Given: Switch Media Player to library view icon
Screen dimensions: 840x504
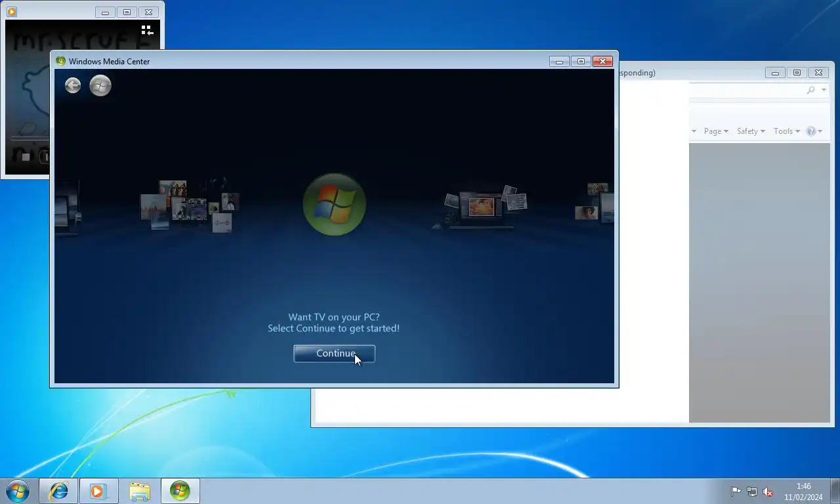Looking at the screenshot, I should 147,30.
